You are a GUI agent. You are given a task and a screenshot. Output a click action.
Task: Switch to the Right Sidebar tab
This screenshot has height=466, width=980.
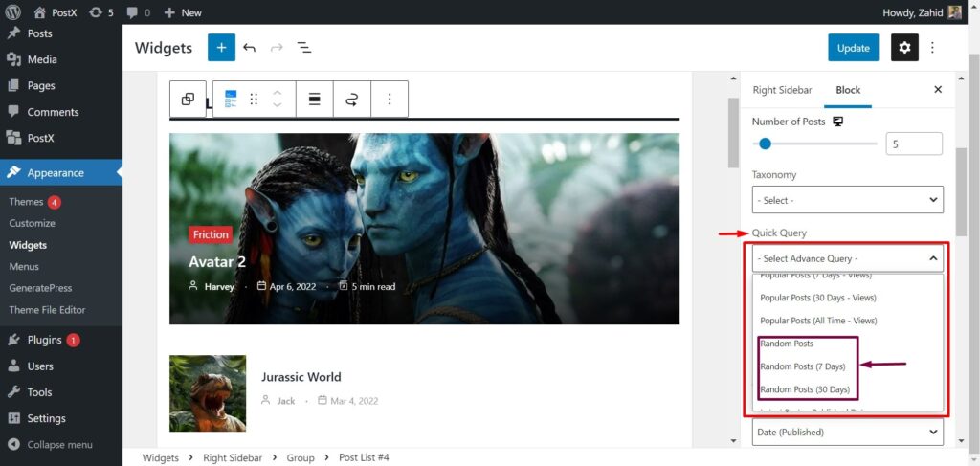click(x=782, y=90)
